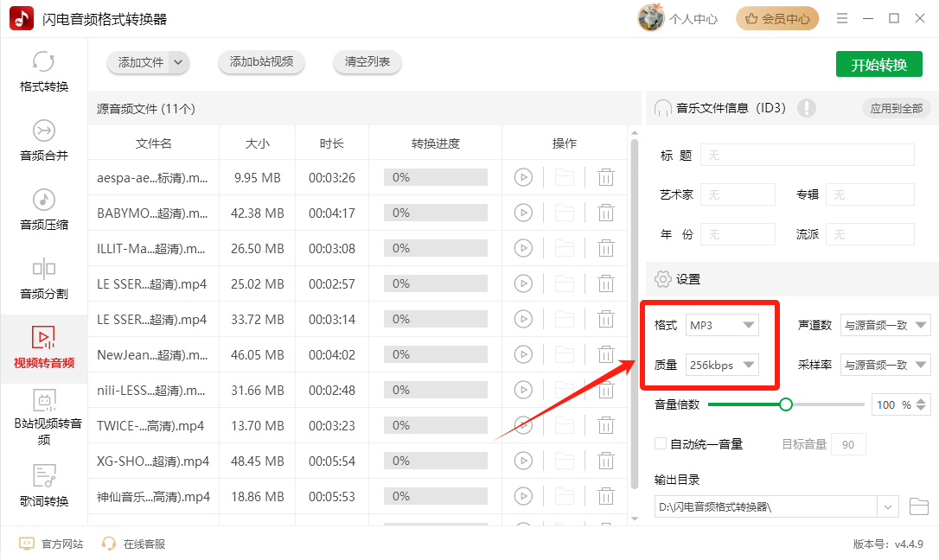Click the 流派 genre input field
939x560 pixels.
click(x=870, y=234)
